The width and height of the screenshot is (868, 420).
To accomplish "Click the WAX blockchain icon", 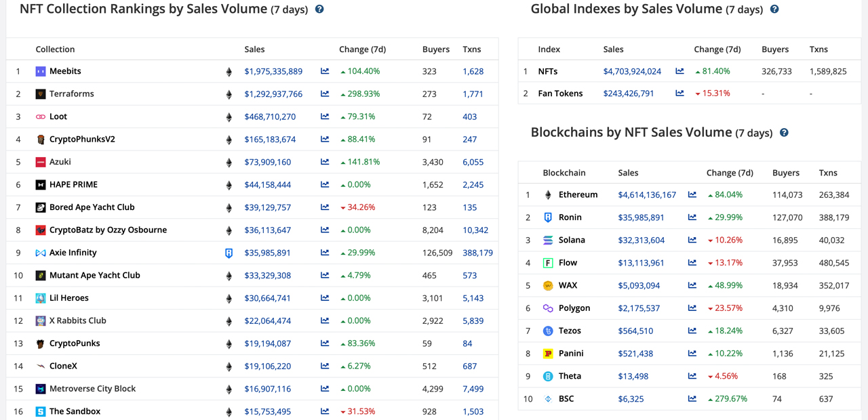I will click(x=547, y=285).
